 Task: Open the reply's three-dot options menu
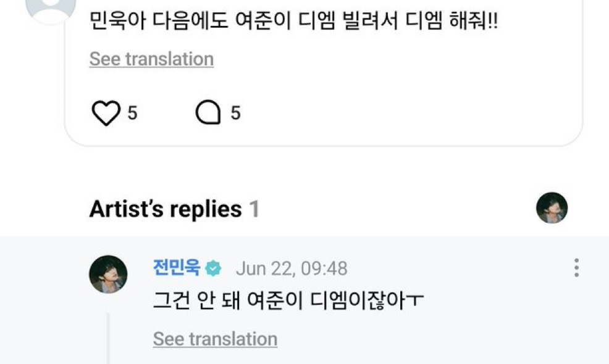point(576,268)
